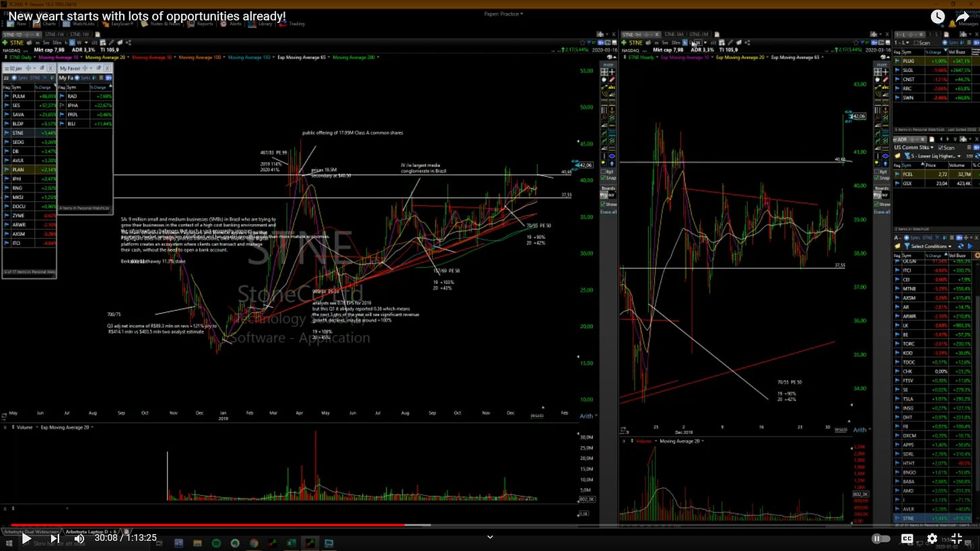The height and width of the screenshot is (551, 980).
Task: Select BABA row in right watchlist
Action: click(936, 482)
